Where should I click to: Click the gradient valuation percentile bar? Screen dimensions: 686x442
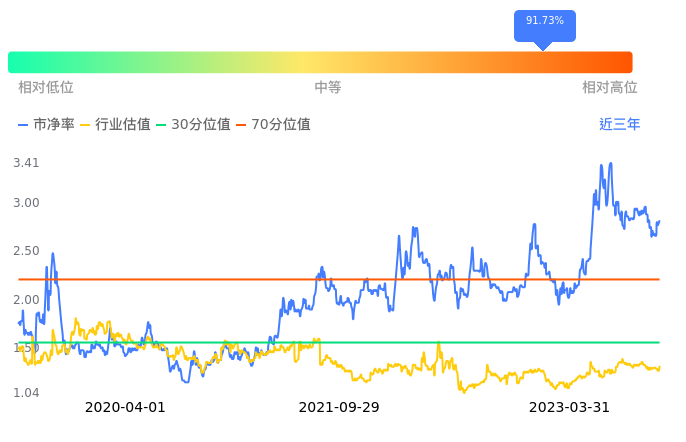tap(320, 62)
